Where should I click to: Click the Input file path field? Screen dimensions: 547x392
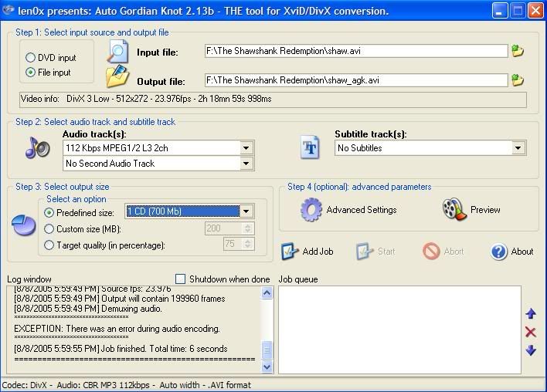356,51
